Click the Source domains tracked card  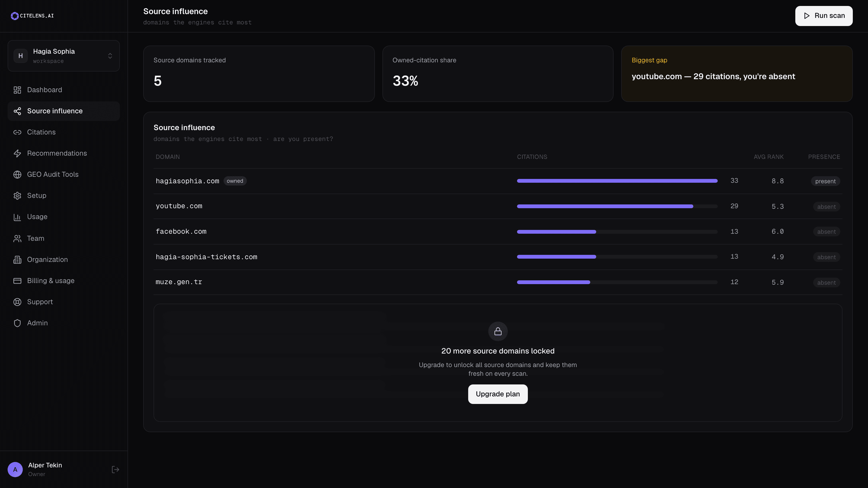point(259,74)
